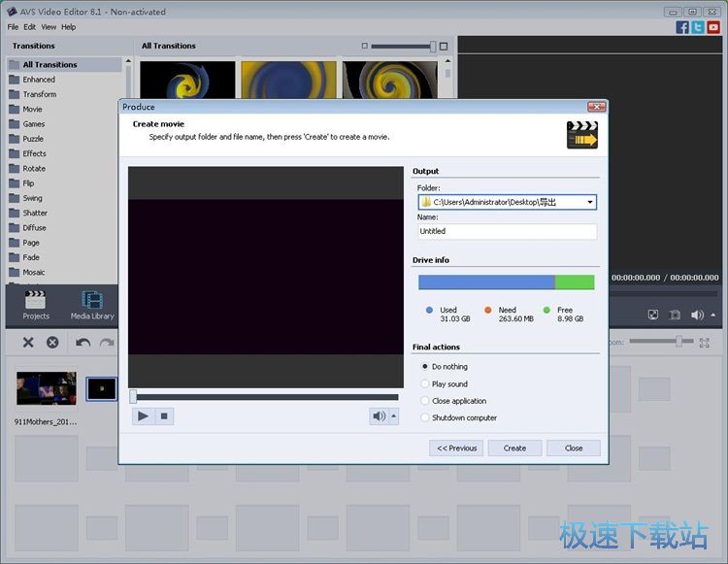Screen dimensions: 728x564
Task: Open the output Folder dropdown
Action: 589,202
